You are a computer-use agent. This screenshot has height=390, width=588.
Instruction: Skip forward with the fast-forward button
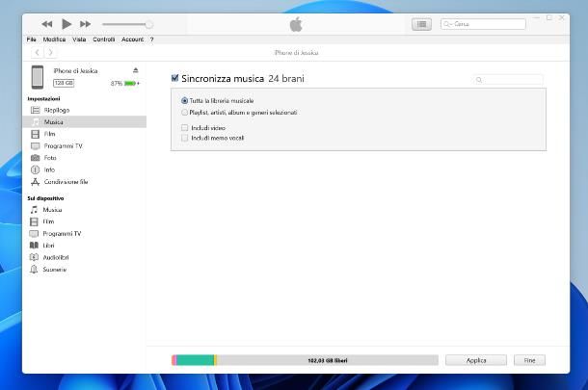tap(86, 24)
